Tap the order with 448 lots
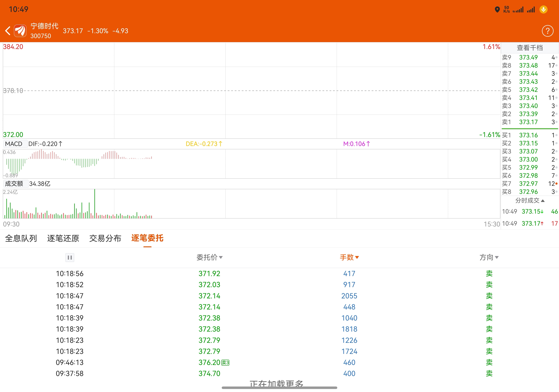 (x=279, y=307)
